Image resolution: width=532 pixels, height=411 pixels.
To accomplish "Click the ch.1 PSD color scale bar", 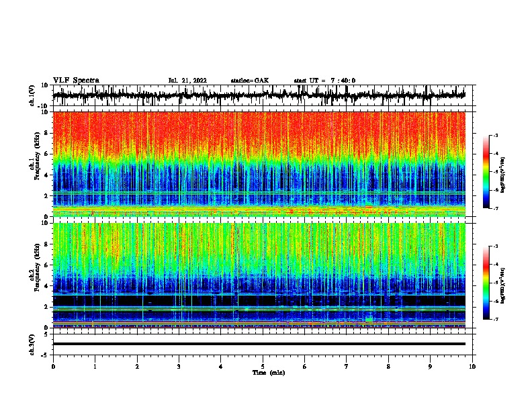I will tap(486, 172).
